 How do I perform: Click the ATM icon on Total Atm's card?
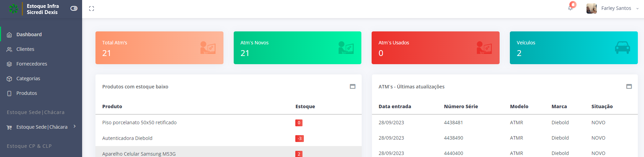[x=208, y=48]
